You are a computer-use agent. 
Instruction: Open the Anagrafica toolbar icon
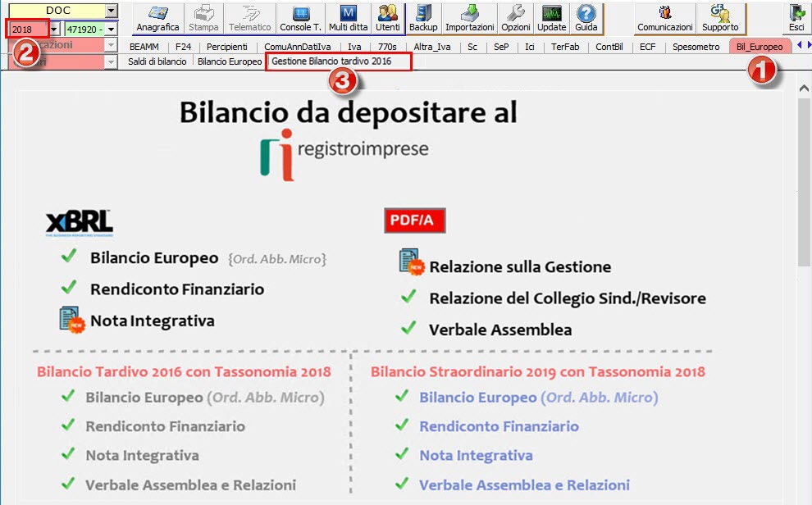pyautogui.click(x=157, y=19)
